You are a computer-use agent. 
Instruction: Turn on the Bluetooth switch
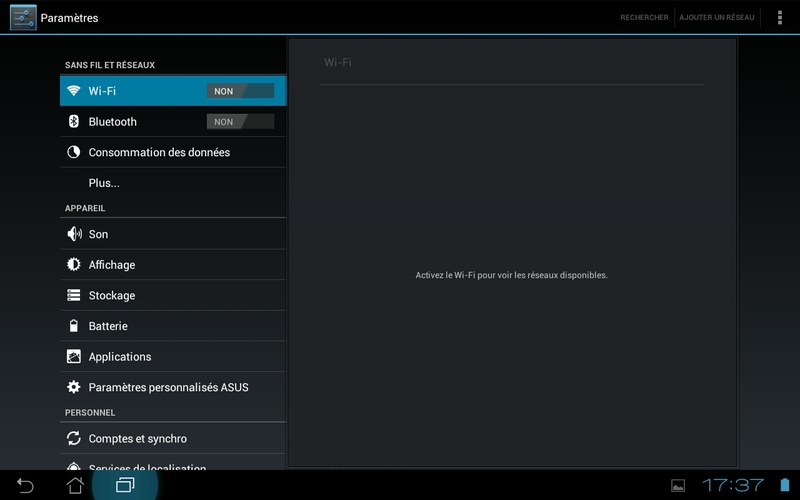coord(240,121)
